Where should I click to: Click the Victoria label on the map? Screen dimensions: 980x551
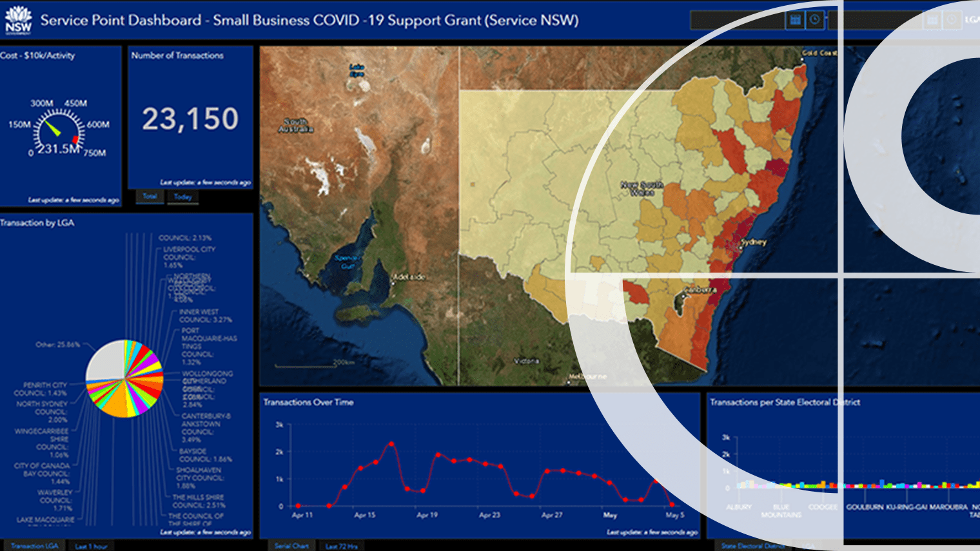click(x=526, y=361)
